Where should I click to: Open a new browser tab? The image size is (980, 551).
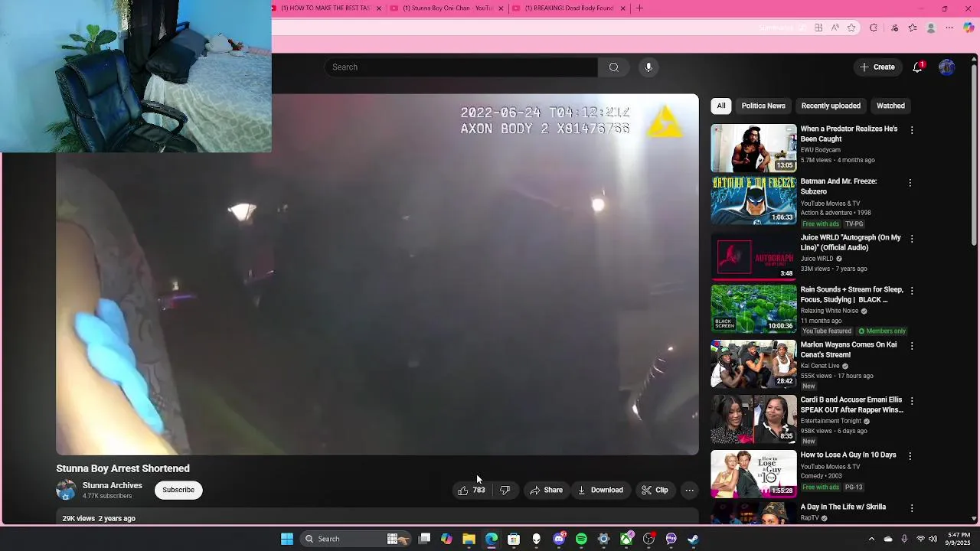click(x=639, y=8)
